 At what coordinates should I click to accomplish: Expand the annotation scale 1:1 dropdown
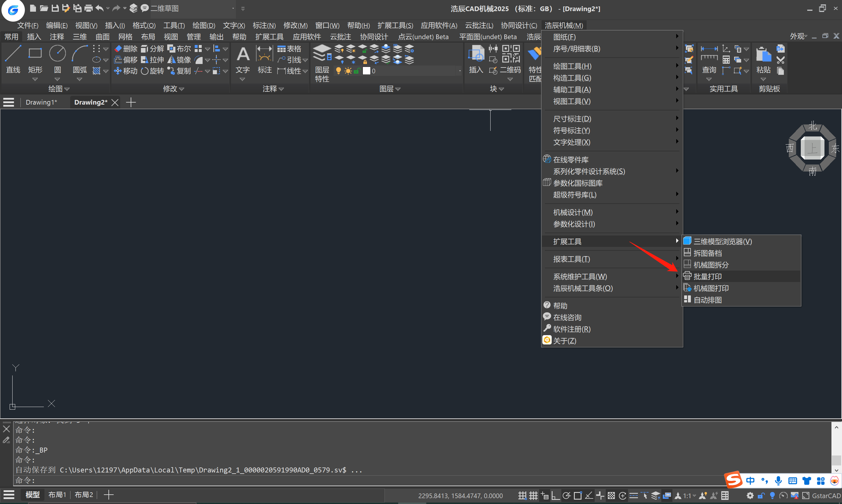coord(694,496)
